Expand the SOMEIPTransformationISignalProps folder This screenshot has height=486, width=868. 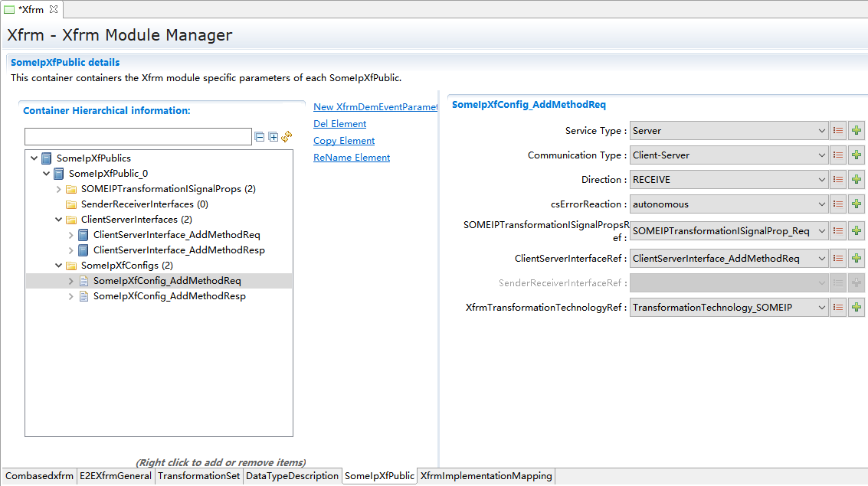(x=59, y=189)
